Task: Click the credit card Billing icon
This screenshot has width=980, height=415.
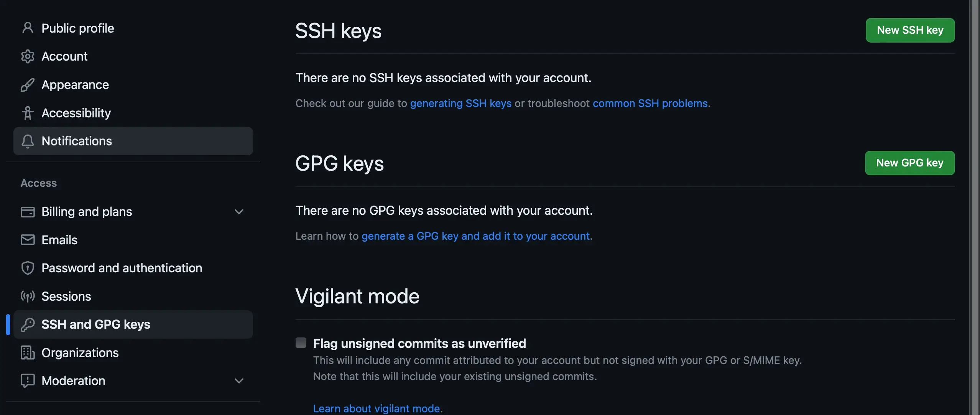Action: 28,212
